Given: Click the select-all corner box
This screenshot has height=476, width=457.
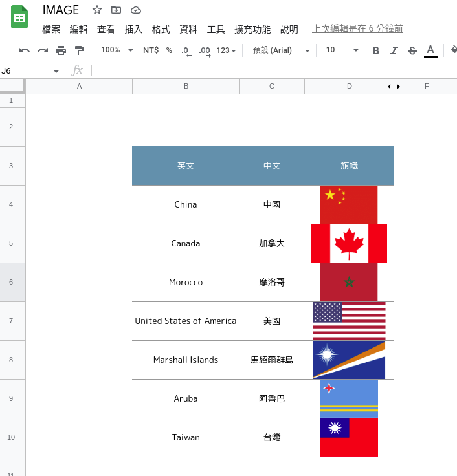Looking at the screenshot, I should (12, 86).
